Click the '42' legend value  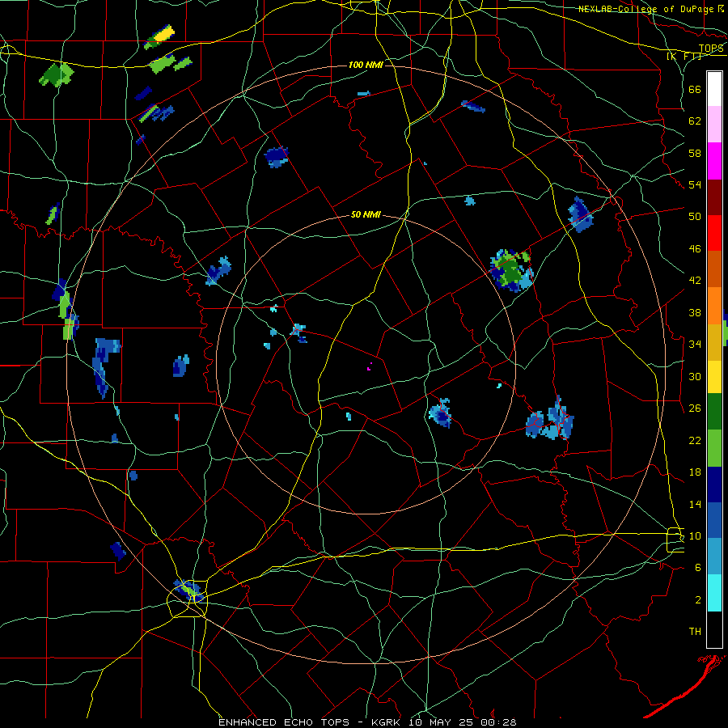point(695,281)
